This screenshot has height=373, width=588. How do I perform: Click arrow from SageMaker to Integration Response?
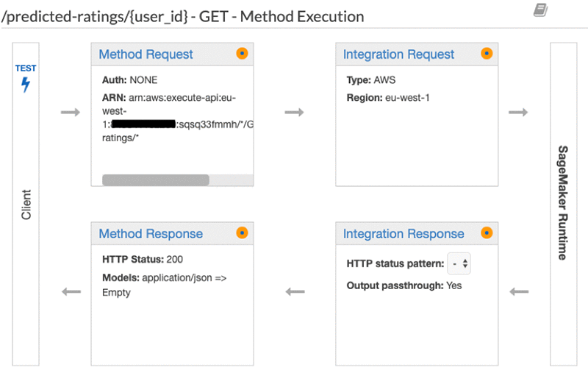pyautogui.click(x=519, y=291)
